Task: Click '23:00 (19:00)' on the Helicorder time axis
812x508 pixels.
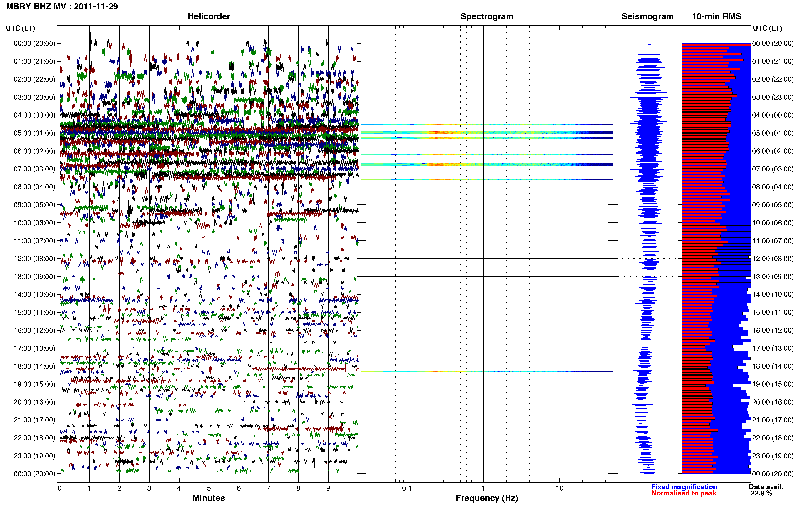Action: coord(34,456)
